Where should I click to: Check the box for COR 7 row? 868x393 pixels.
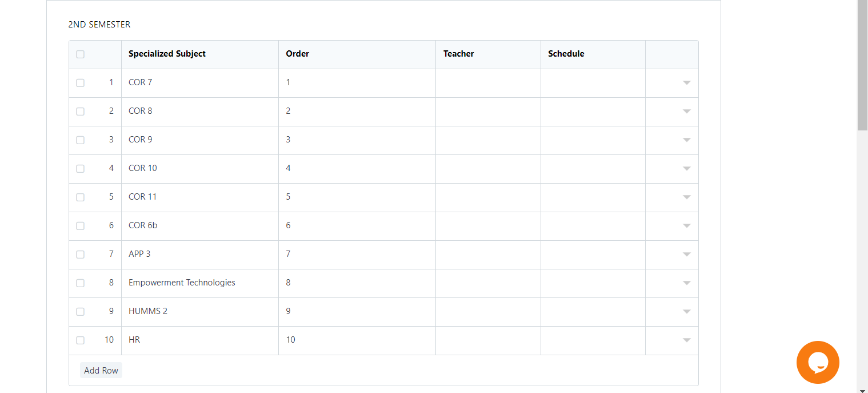tap(80, 83)
